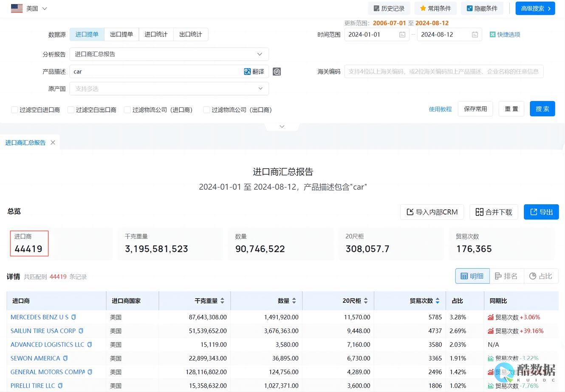
Task: Check 过滤物流公司（出口商）checkbox
Action: (206, 110)
